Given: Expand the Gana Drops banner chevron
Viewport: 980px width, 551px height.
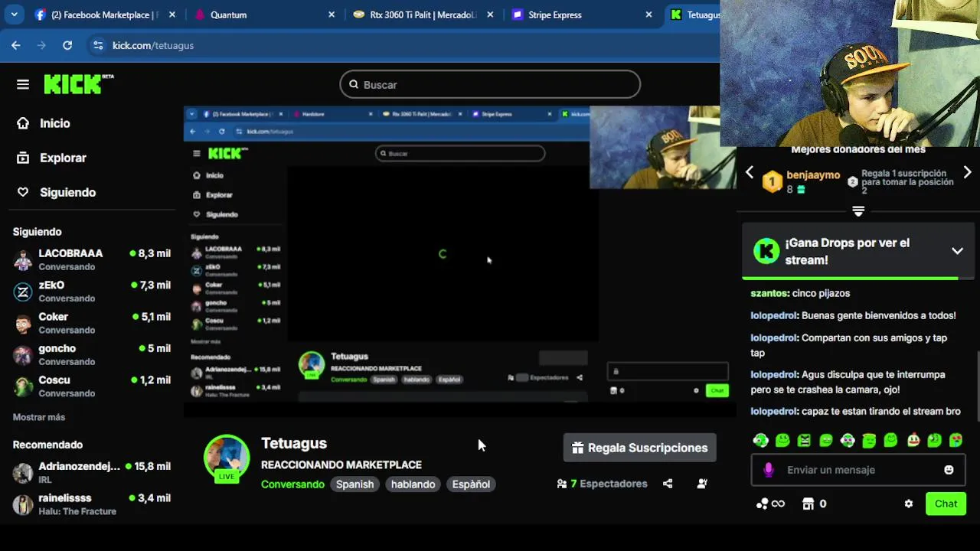Looking at the screenshot, I should click(957, 251).
